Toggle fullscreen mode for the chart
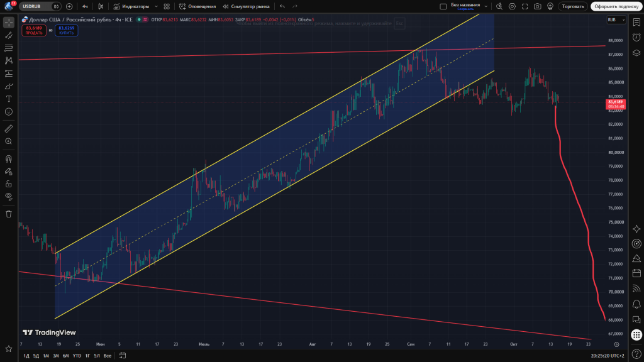 (x=525, y=6)
